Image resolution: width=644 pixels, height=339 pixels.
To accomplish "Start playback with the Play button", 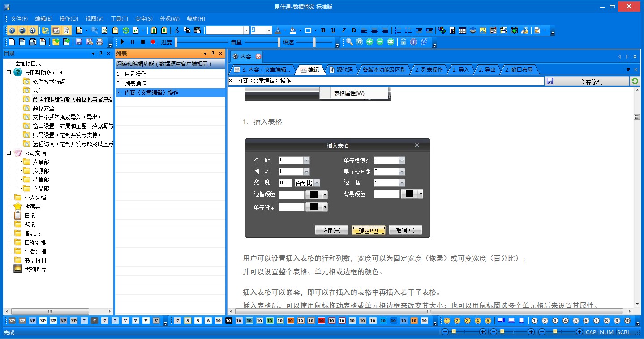I will [x=122, y=42].
